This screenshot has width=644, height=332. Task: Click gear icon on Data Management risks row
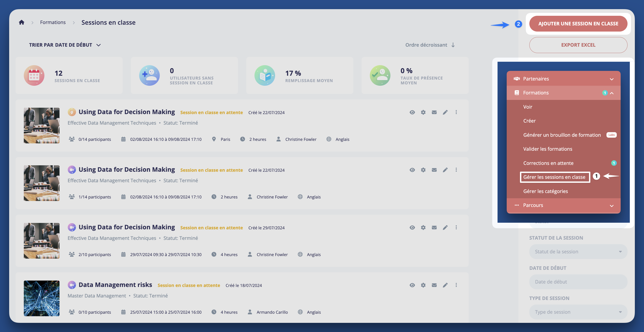(x=423, y=285)
